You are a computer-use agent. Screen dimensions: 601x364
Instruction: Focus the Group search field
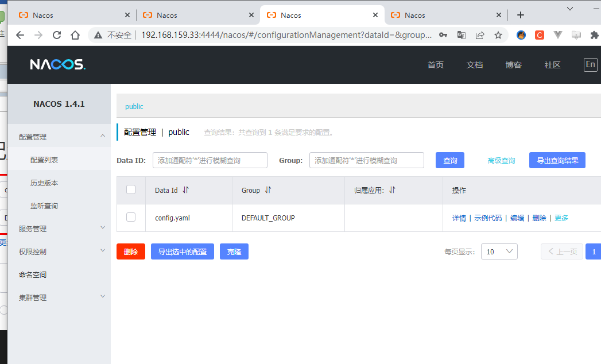click(x=367, y=160)
